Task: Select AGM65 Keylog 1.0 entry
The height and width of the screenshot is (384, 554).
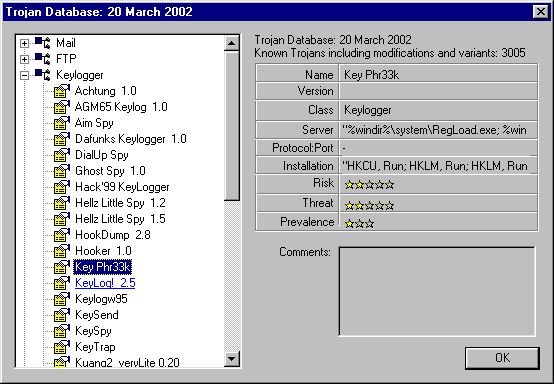Action: click(x=121, y=107)
